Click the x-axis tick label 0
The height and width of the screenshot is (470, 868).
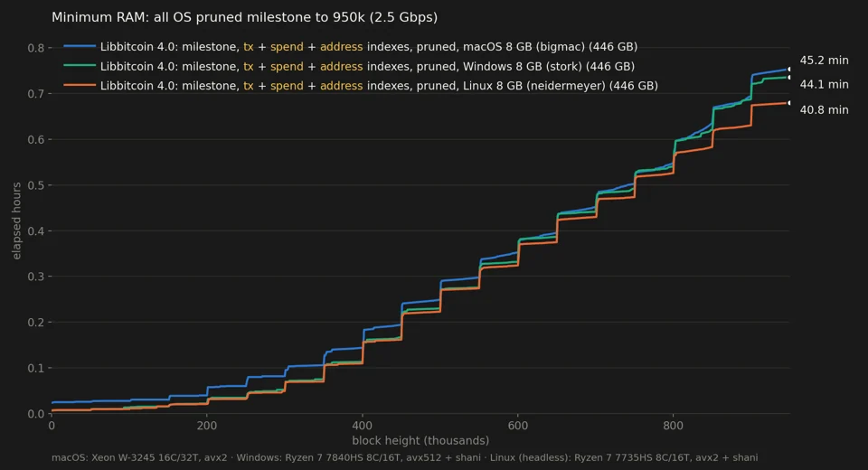(52, 426)
